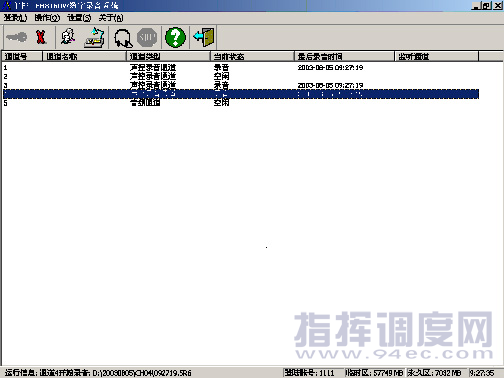Click the grey key login icon

pyautogui.click(x=16, y=37)
